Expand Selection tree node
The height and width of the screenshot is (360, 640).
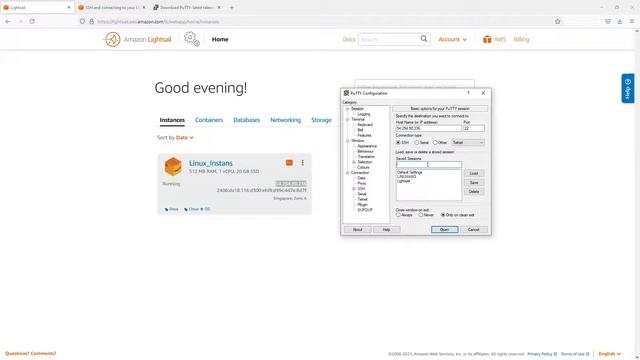tap(354, 162)
